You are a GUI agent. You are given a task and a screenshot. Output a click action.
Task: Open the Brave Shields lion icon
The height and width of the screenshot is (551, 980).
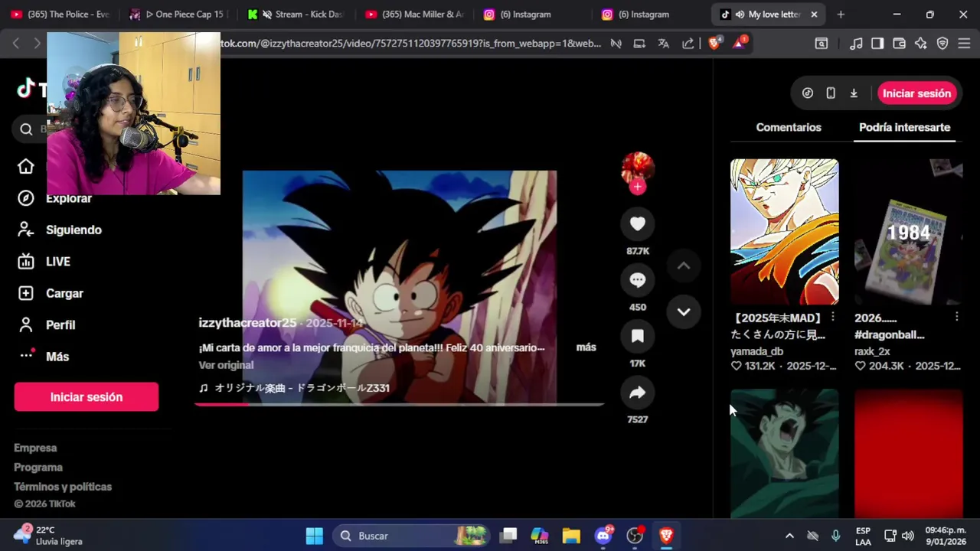pyautogui.click(x=714, y=44)
